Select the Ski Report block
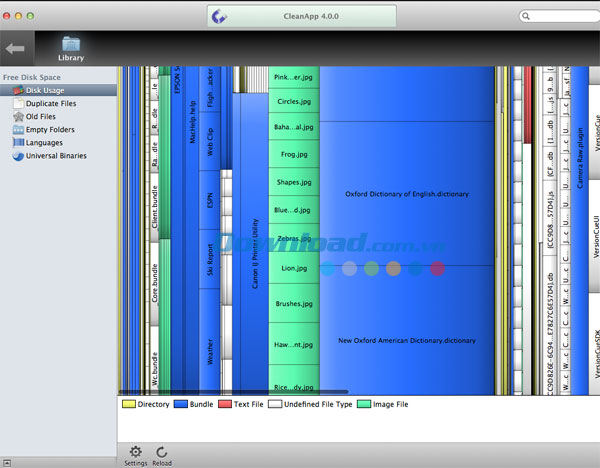Screen dimensions: 600x468 (210, 259)
